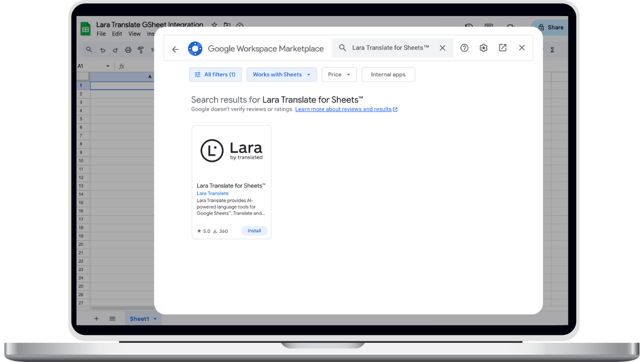This screenshot has height=362, width=644.
Task: Select the Lara Translate for Sheets search box
Action: point(390,47)
